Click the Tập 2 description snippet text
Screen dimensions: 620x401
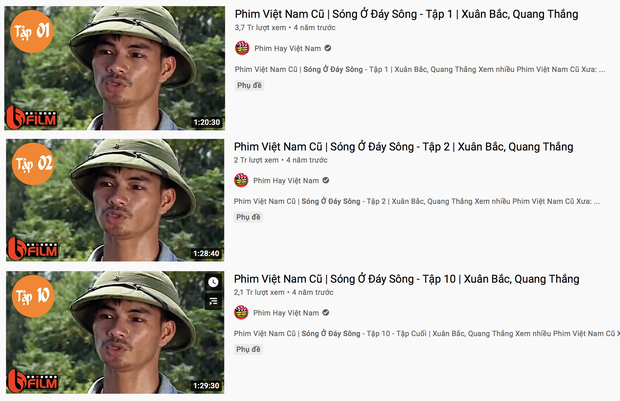417,201
